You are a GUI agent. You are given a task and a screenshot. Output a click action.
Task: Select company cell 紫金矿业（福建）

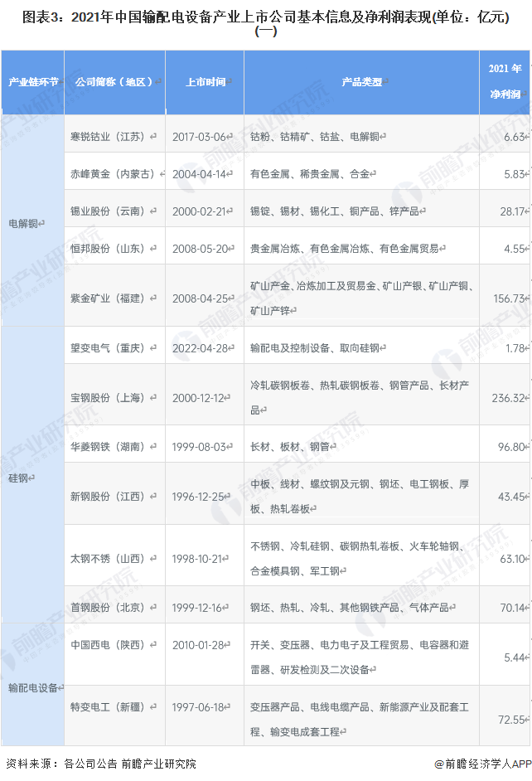point(115,295)
